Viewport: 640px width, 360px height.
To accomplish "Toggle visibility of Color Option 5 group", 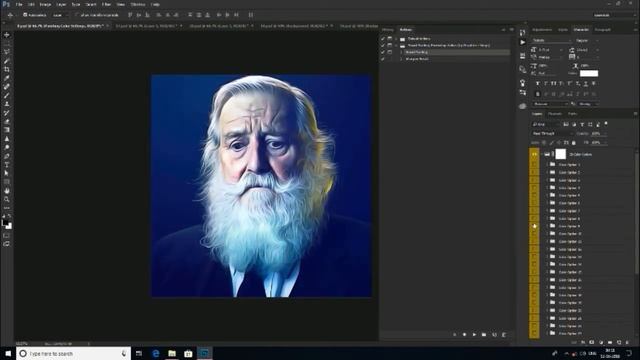I will pyautogui.click(x=534, y=196).
